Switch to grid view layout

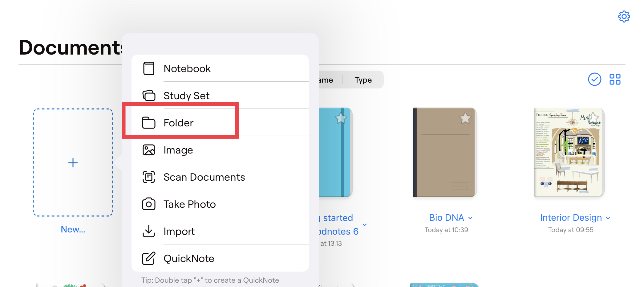[x=615, y=79]
